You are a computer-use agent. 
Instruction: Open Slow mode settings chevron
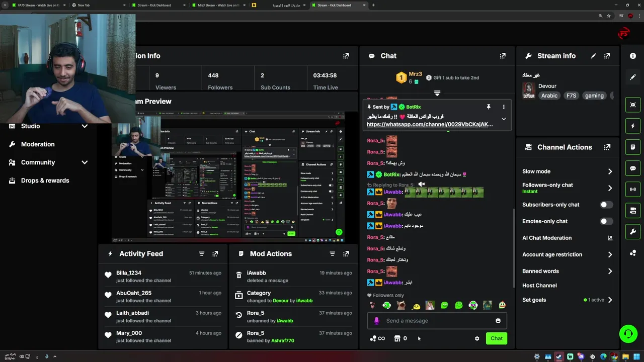coord(610,171)
